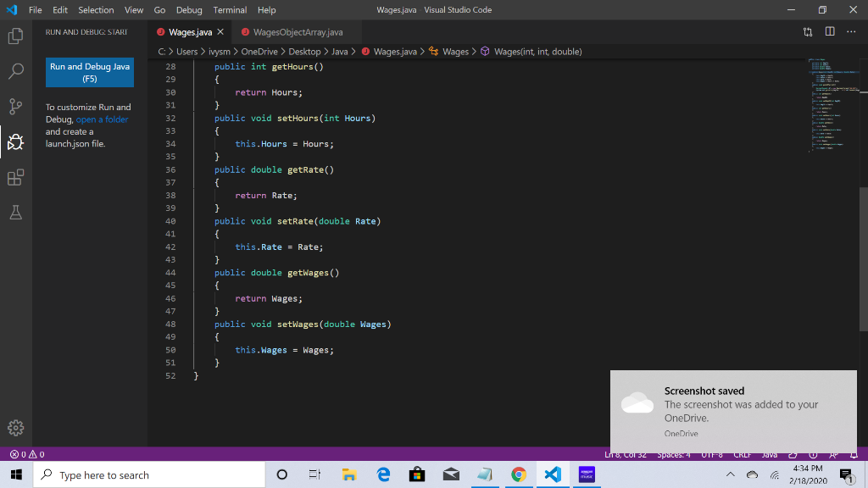The width and height of the screenshot is (868, 488).
Task: Open the Edit menu
Action: (x=60, y=10)
